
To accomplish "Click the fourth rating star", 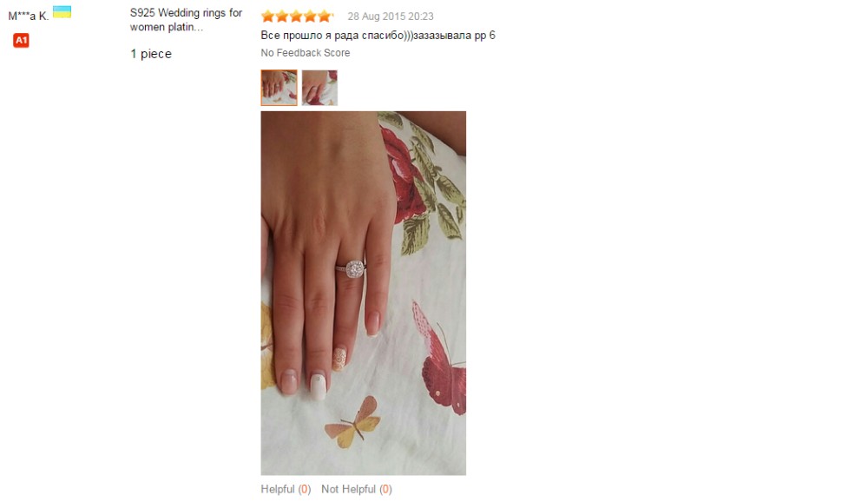I will point(311,17).
